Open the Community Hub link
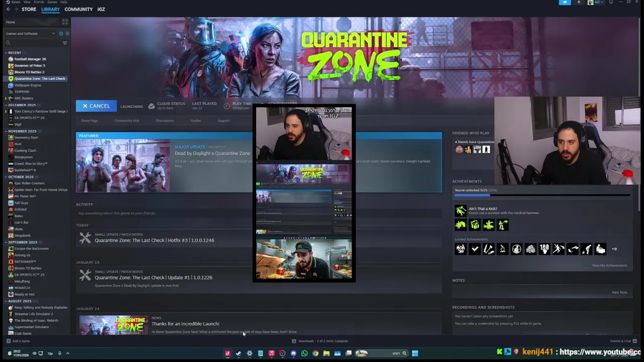This screenshot has height=362, width=644. coord(127,121)
